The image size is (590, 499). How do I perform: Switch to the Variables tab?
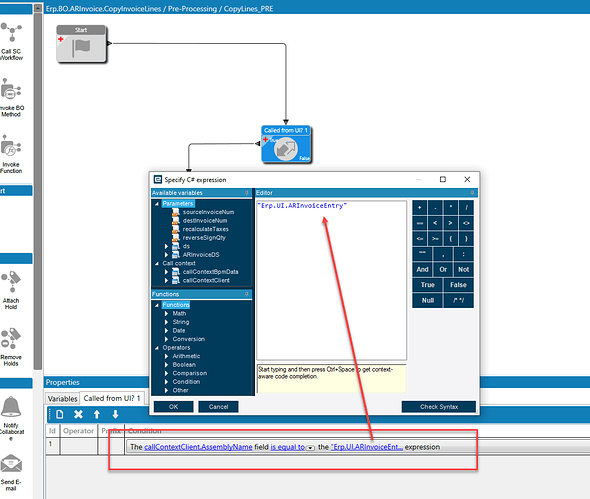coord(62,399)
